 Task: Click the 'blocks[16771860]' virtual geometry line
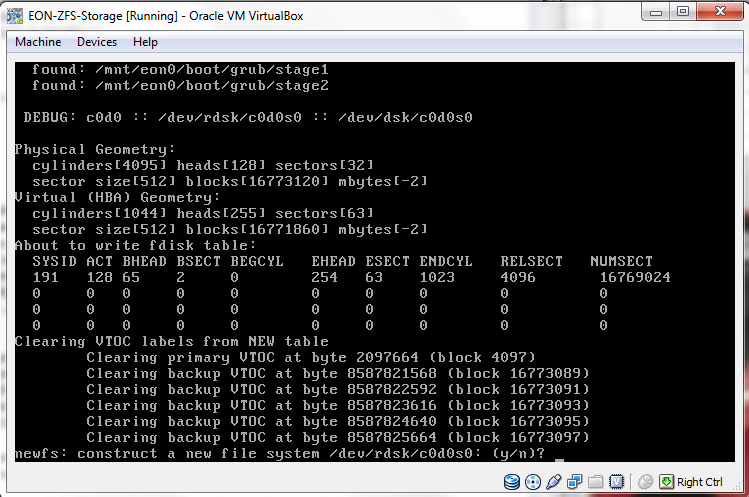(x=230, y=229)
